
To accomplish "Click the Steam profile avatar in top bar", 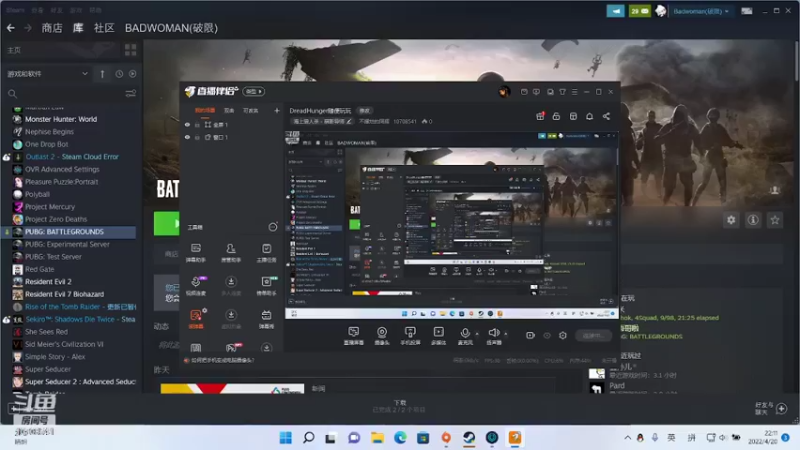I will [x=661, y=11].
